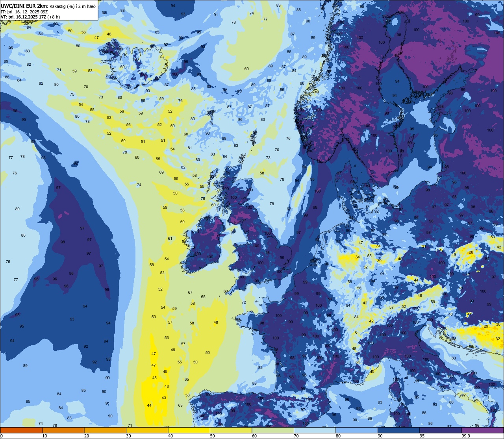
Task: Click the '10' tick label on legend
Action: [44, 436]
